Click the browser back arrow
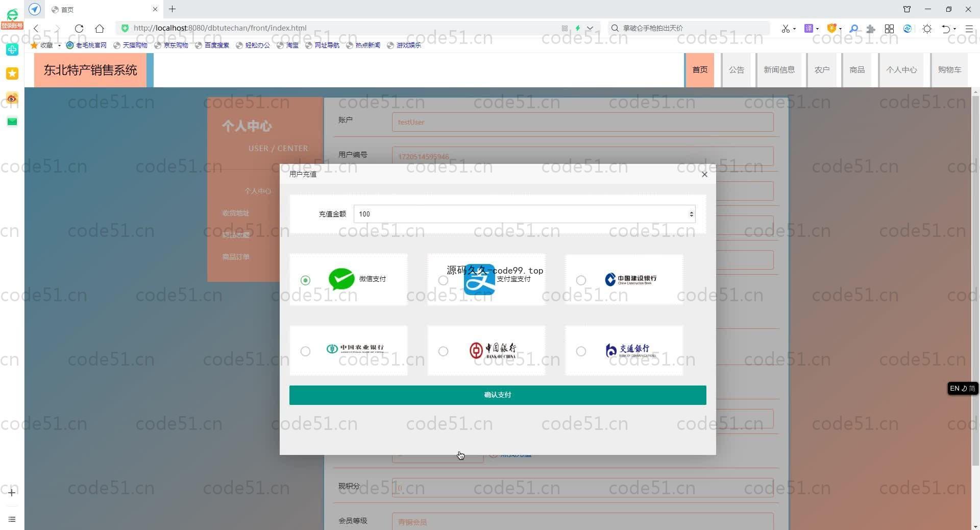 tap(36, 28)
